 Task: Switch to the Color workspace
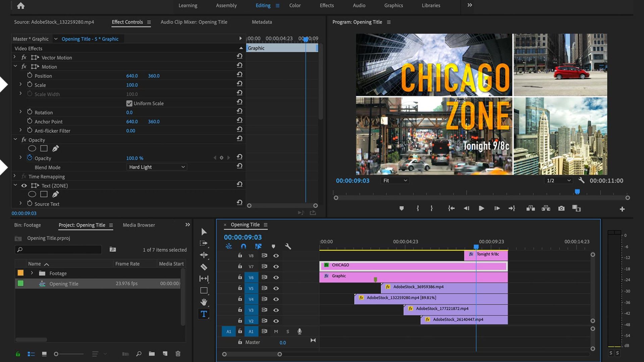(295, 5)
